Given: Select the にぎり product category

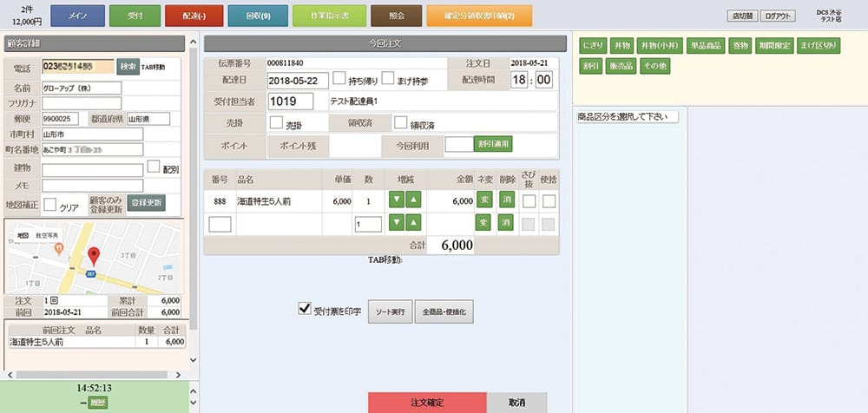Looking at the screenshot, I should coord(592,45).
